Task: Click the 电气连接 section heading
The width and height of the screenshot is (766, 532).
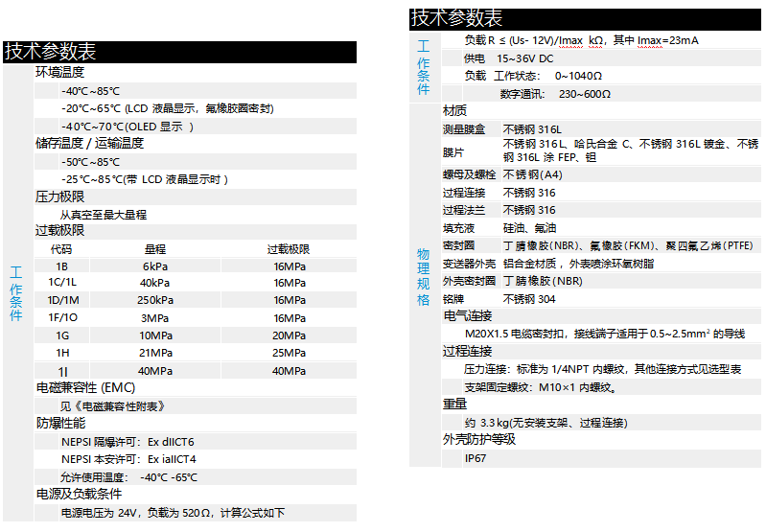Action: (467, 315)
